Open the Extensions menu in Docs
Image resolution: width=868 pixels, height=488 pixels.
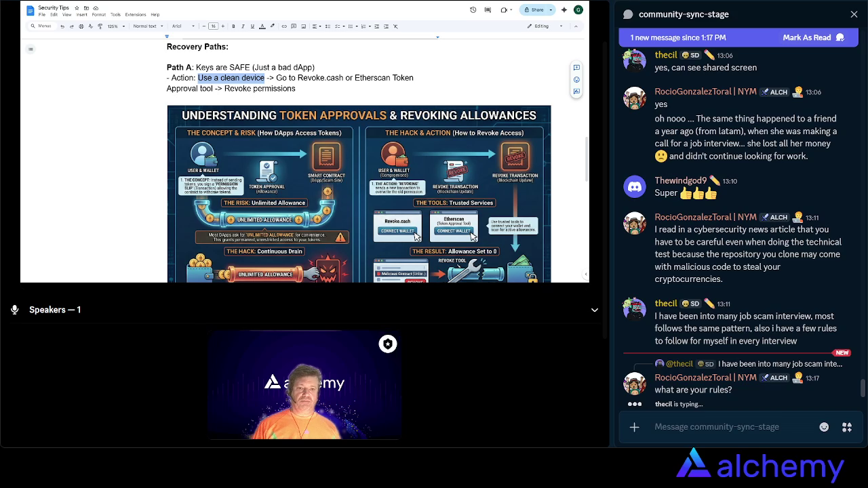[x=135, y=15]
